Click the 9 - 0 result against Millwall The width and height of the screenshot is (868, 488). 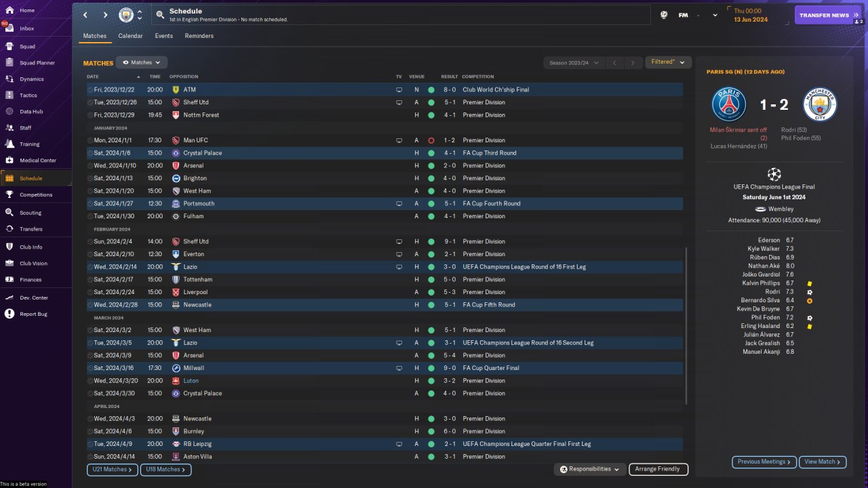point(449,368)
